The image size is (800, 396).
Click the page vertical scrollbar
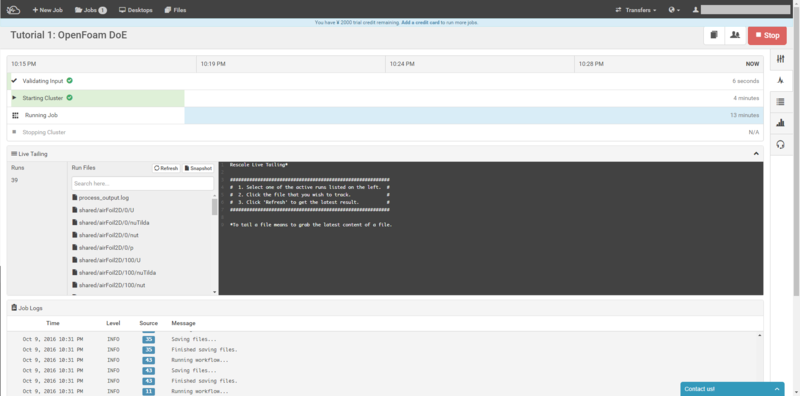pyautogui.click(x=796, y=153)
